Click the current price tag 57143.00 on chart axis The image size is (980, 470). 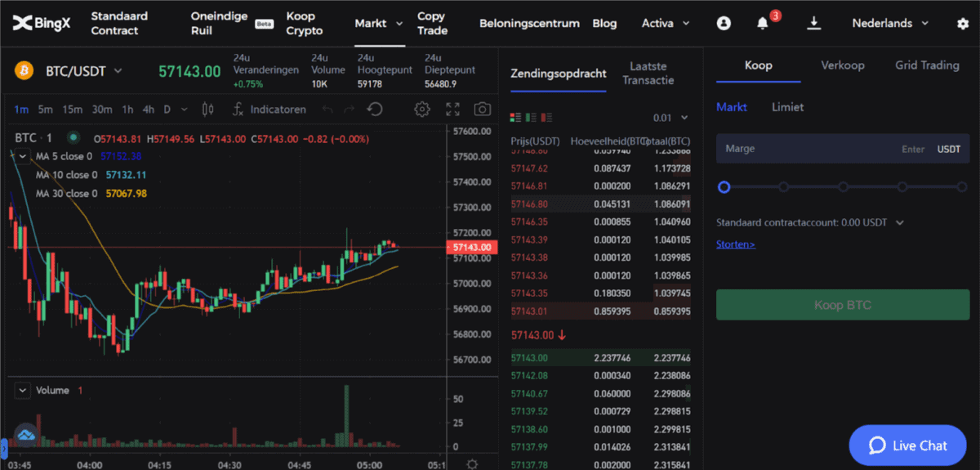[473, 247]
